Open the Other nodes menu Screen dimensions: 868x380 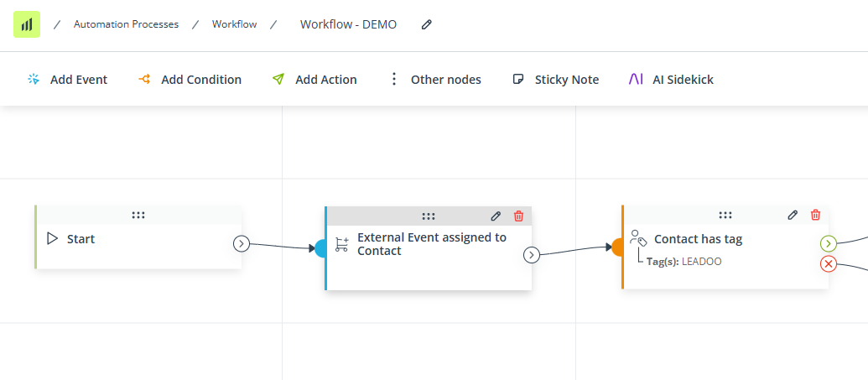435,79
